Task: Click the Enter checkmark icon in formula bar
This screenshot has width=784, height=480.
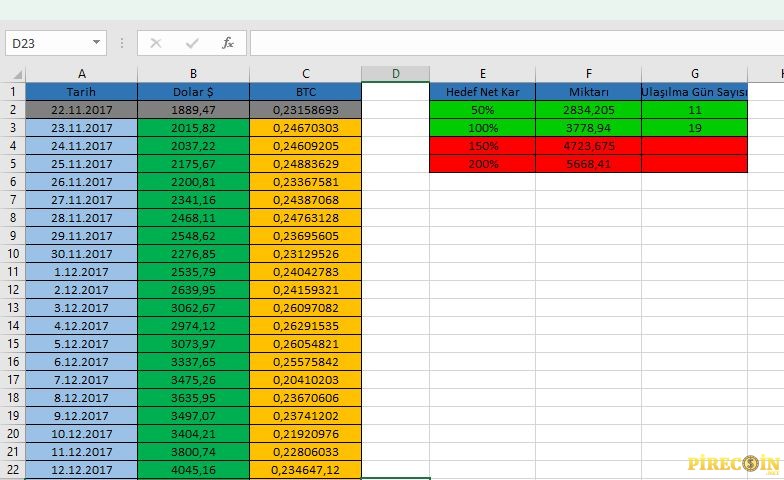Action: click(191, 43)
